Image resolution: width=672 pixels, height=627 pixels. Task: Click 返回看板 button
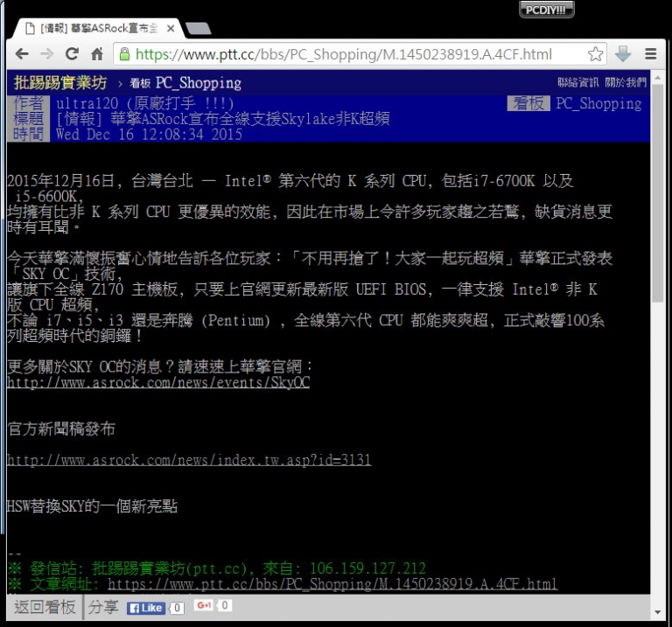click(45, 607)
